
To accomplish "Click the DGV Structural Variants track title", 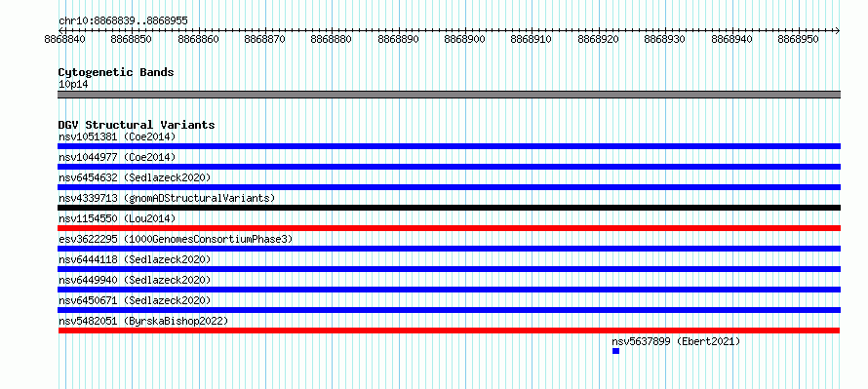I will [137, 125].
